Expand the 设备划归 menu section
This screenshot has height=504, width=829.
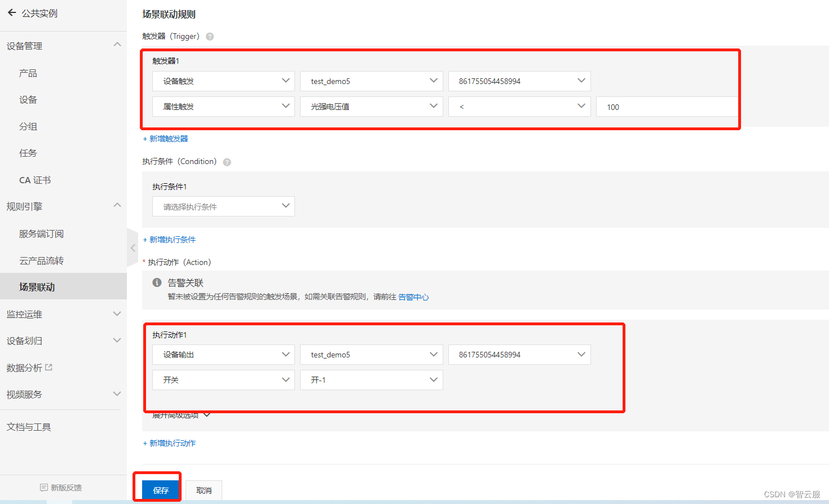(x=117, y=341)
